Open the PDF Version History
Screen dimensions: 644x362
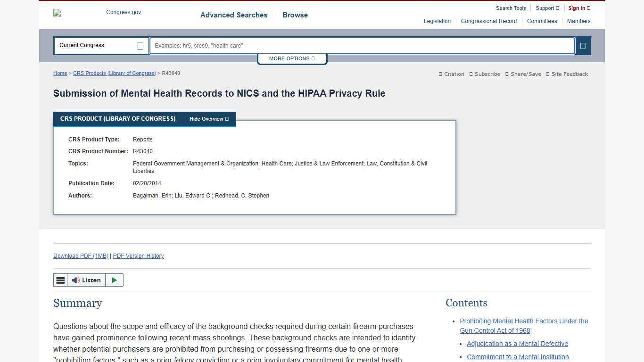click(138, 256)
